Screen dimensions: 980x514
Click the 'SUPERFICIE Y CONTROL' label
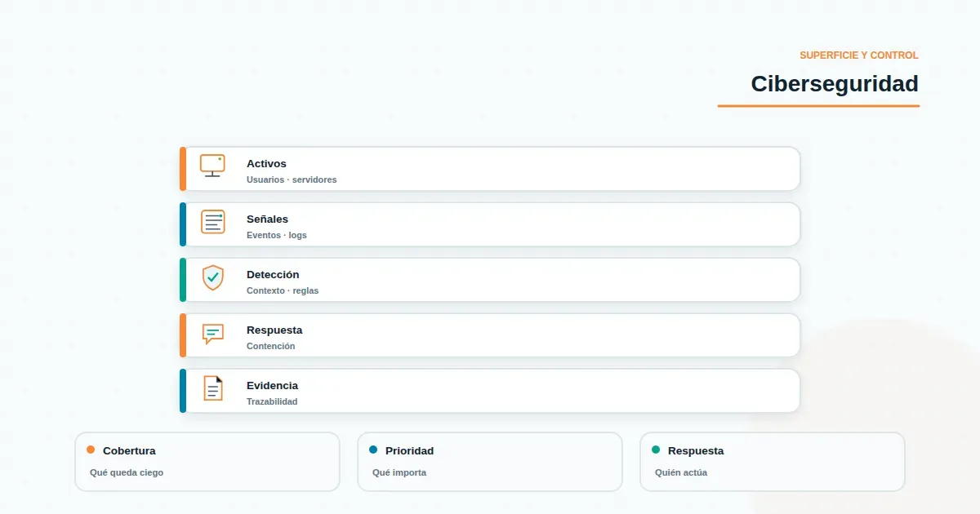tap(859, 55)
